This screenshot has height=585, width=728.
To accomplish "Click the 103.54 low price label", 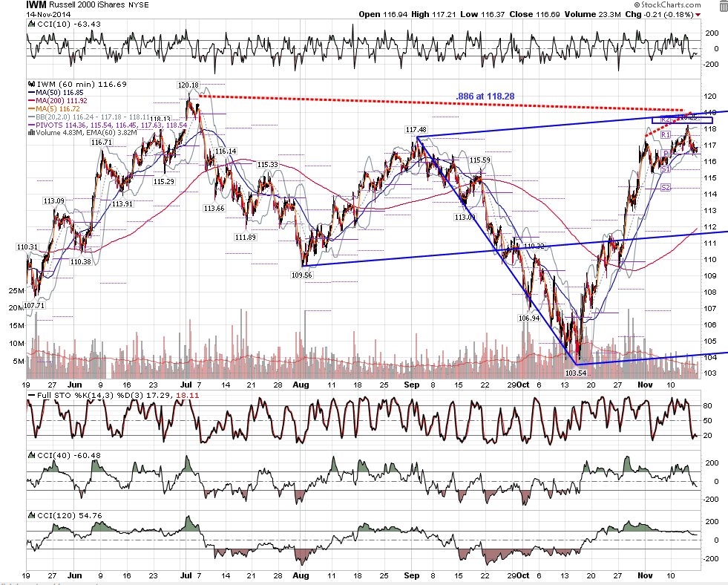I will click(576, 373).
